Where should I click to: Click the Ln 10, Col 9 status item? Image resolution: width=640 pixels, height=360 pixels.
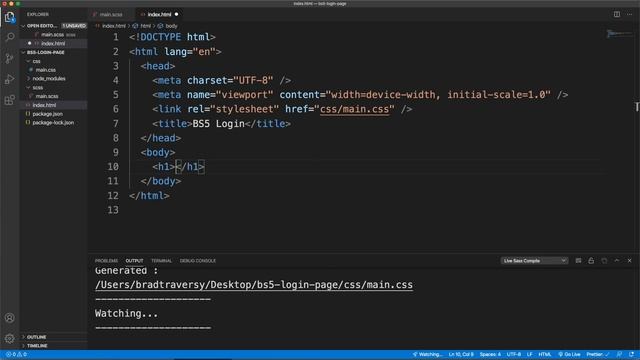(x=461, y=354)
